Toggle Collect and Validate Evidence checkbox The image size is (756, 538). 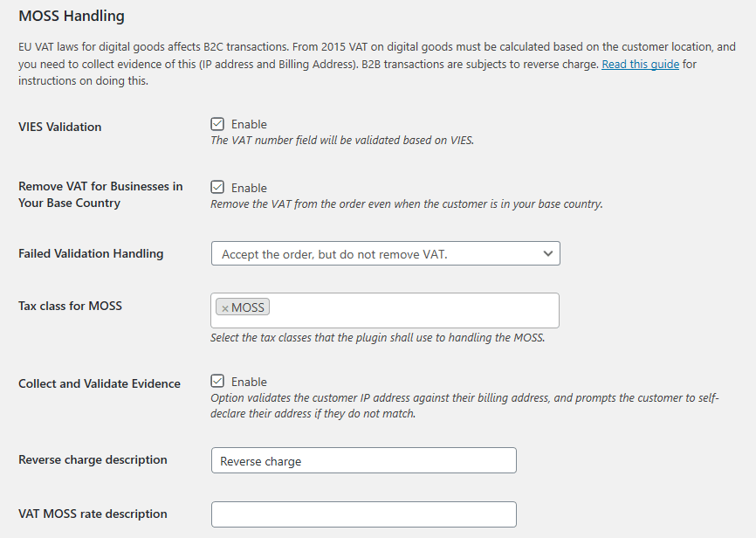217,381
